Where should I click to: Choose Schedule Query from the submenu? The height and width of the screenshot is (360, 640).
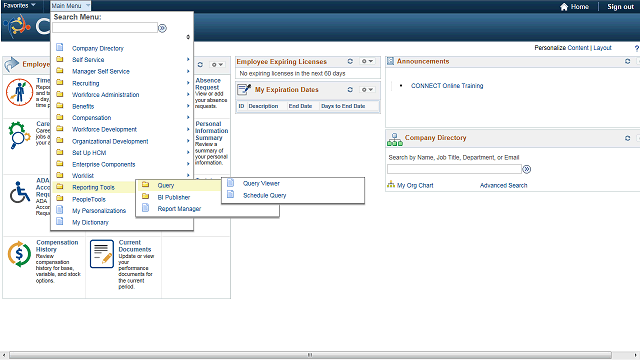click(264, 195)
